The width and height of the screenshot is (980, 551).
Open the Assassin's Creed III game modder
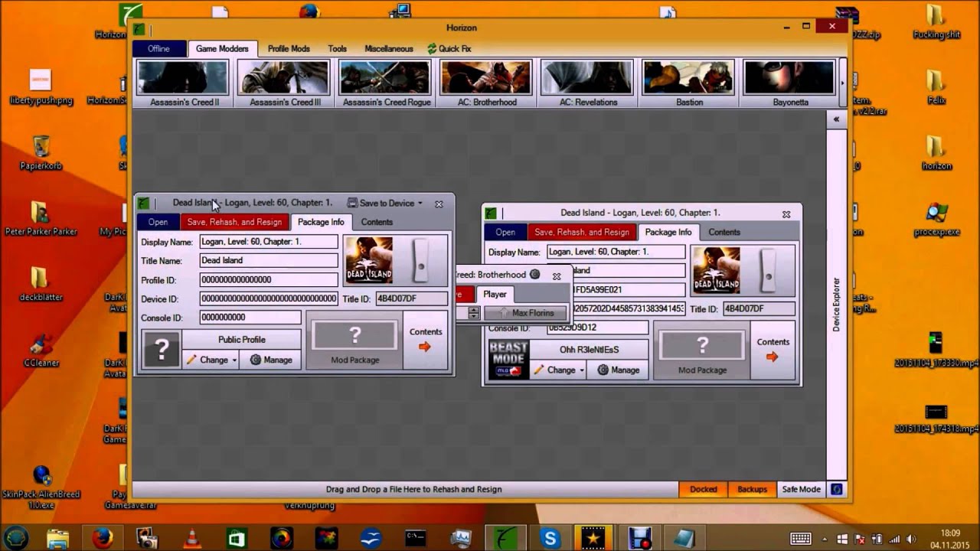coord(285,83)
